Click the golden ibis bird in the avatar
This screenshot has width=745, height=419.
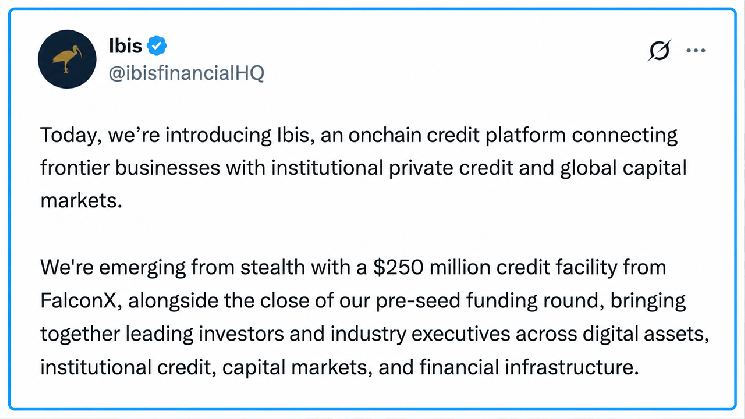[67, 59]
